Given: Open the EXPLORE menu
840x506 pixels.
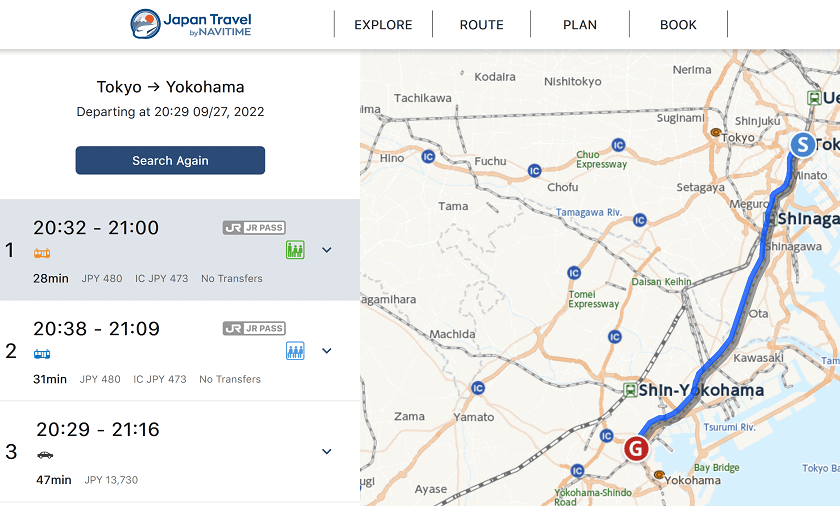Looking at the screenshot, I should [383, 25].
